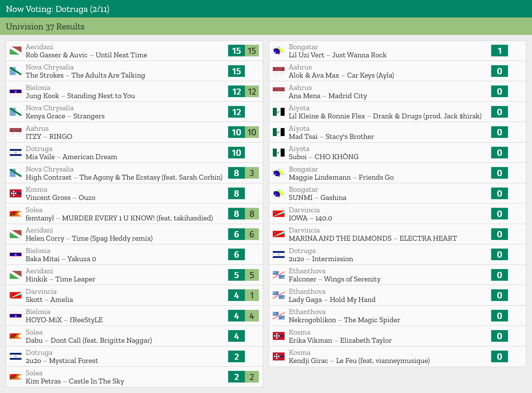Click the Aahrus flag beside ITZY RINGO
Image resolution: width=532 pixels, height=393 pixels.
(15, 132)
